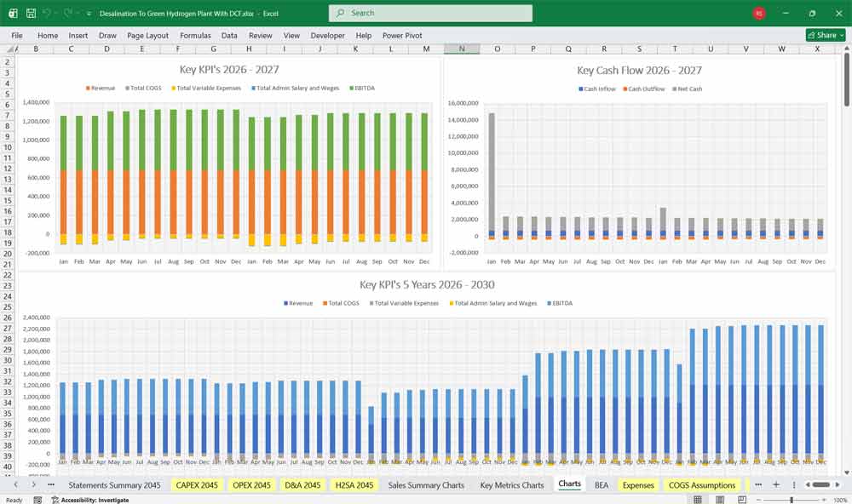Zoom in with the plus icon
Image resolution: width=852 pixels, height=504 pixels.
[823, 500]
